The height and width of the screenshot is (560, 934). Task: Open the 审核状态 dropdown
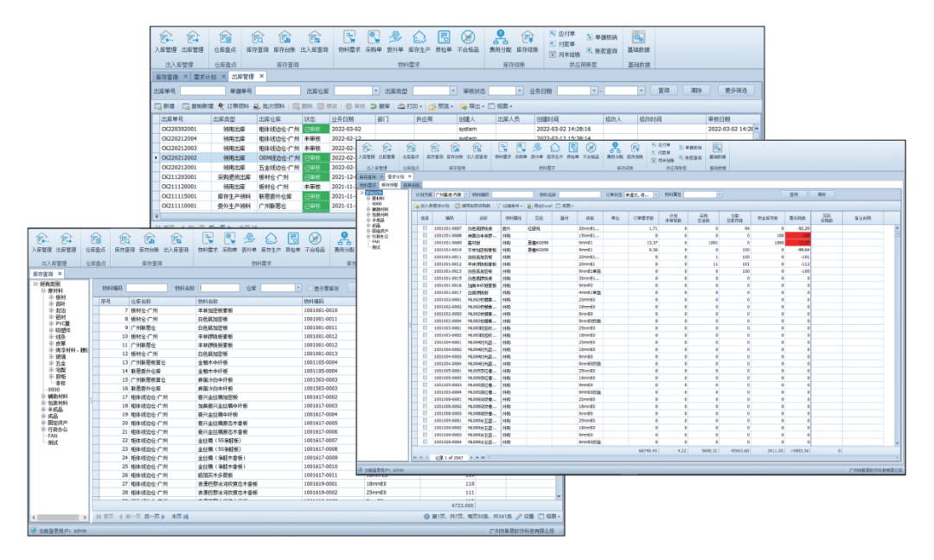pyautogui.click(x=520, y=91)
